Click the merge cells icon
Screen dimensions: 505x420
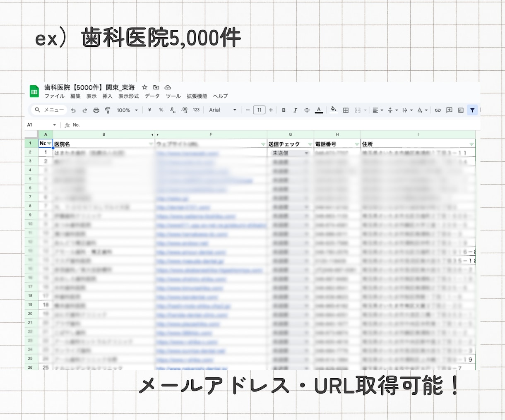pos(358,110)
